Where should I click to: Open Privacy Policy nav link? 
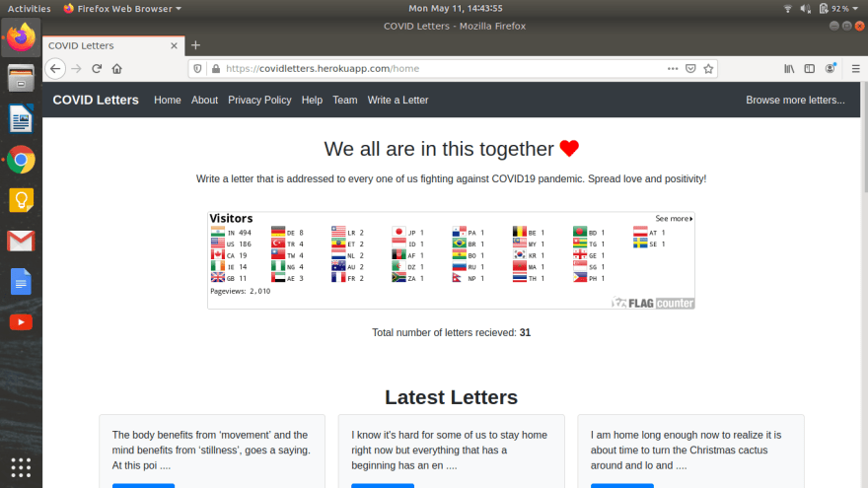click(259, 101)
